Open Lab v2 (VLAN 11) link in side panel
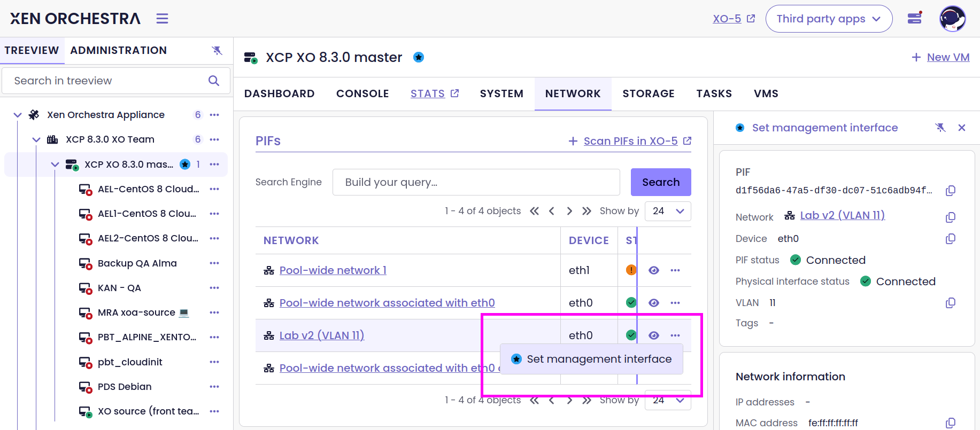Image resolution: width=980 pixels, height=430 pixels. (842, 215)
